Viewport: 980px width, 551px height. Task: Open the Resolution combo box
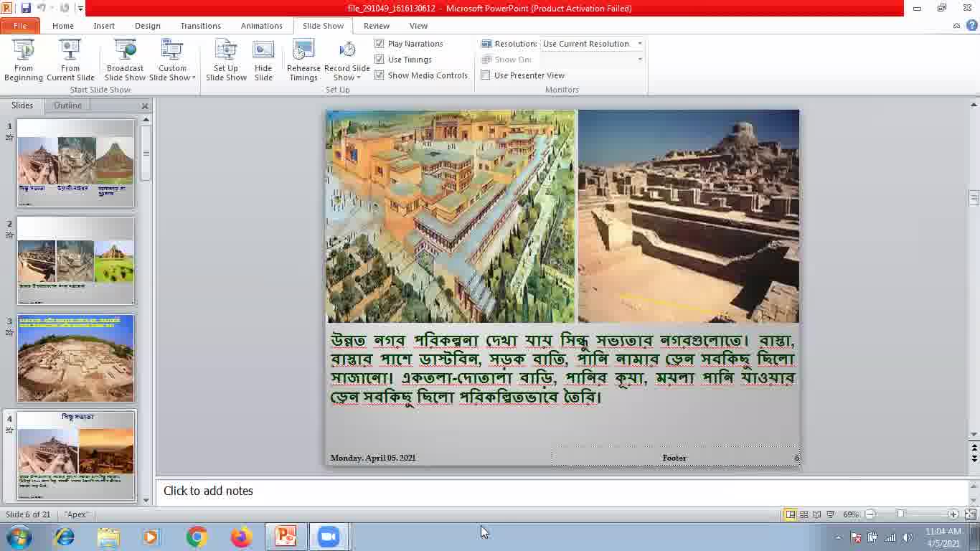(x=593, y=44)
